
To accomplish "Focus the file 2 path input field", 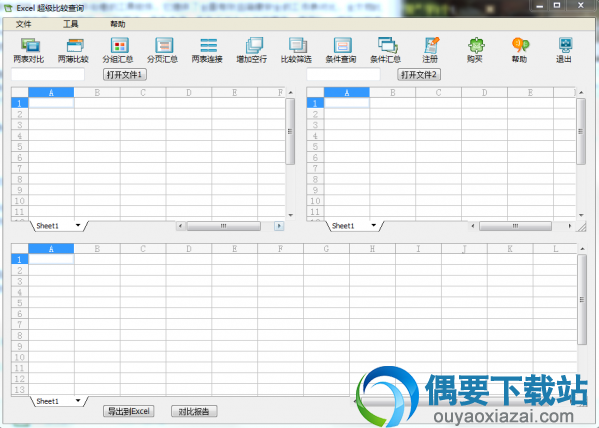I will (x=343, y=74).
